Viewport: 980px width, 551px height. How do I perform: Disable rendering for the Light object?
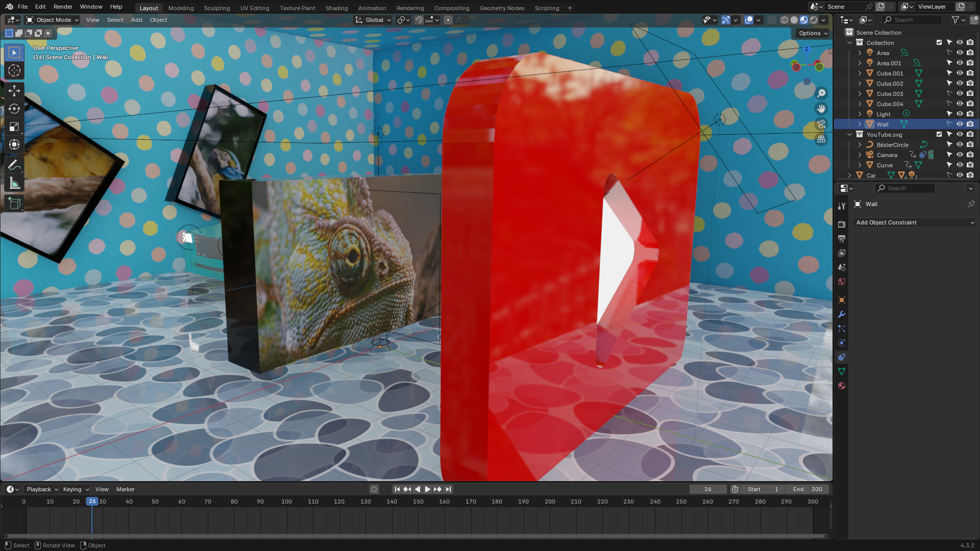[970, 114]
